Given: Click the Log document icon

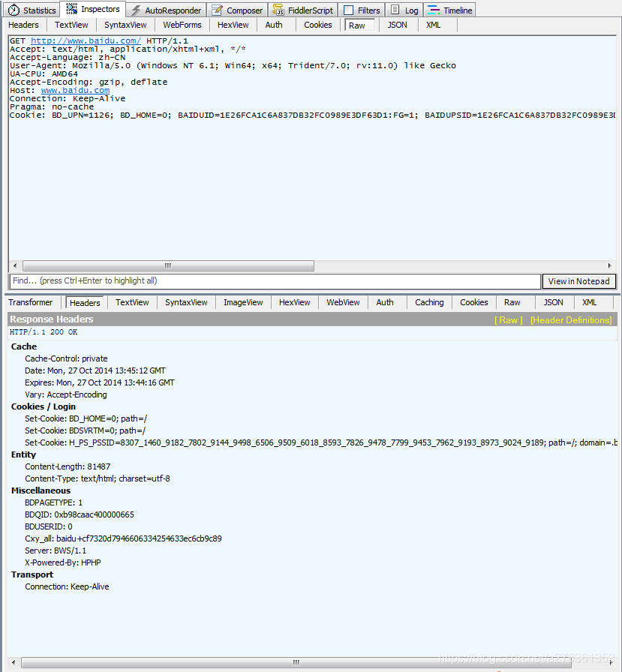Looking at the screenshot, I should tap(395, 10).
